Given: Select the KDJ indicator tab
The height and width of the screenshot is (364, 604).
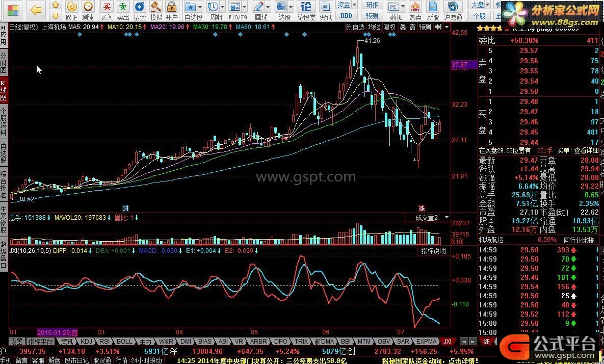Looking at the screenshot, I should [86, 341].
